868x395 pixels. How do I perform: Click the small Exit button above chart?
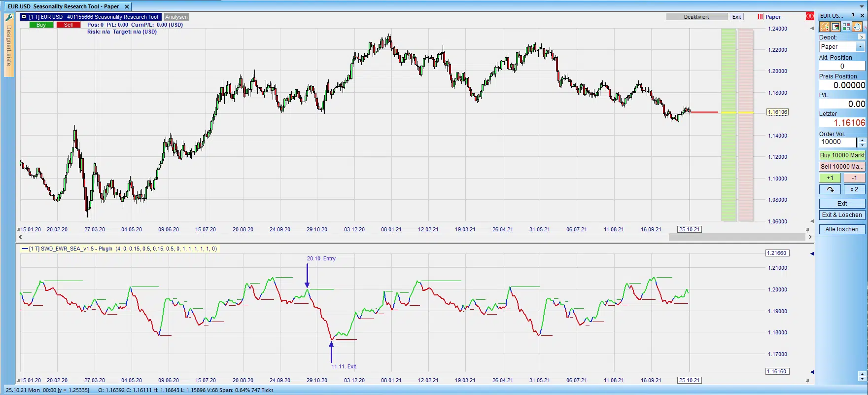[736, 17]
